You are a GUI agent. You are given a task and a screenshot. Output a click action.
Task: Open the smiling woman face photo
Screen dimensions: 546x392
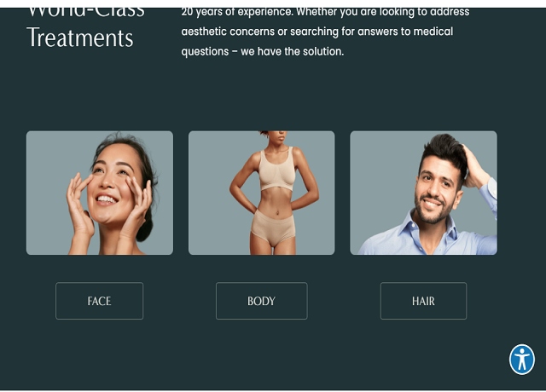[100, 193]
